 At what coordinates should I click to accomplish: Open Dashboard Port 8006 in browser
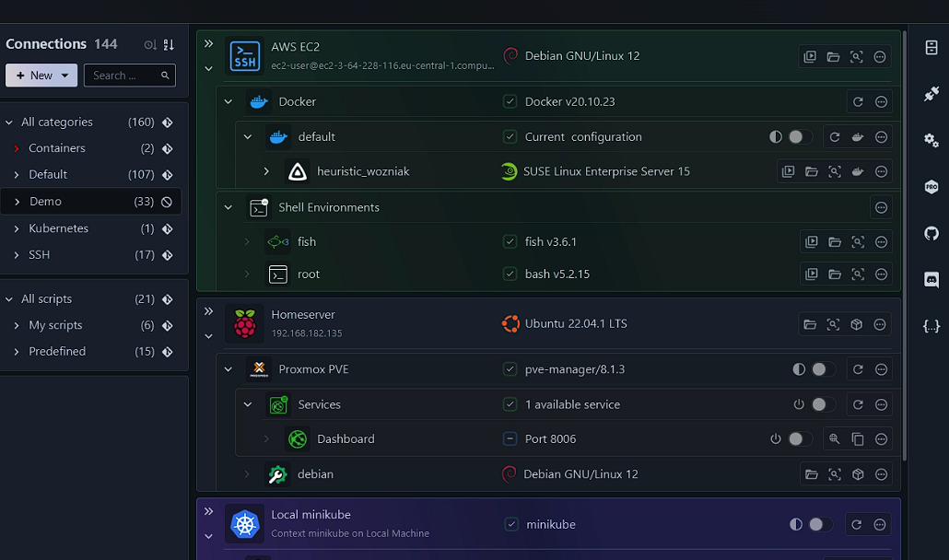pos(835,439)
